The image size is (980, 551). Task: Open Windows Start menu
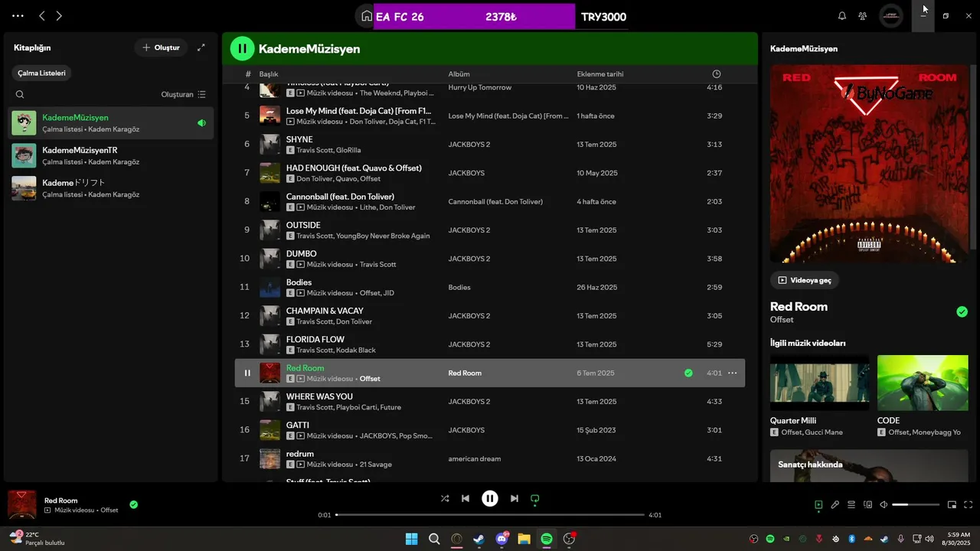click(x=411, y=539)
